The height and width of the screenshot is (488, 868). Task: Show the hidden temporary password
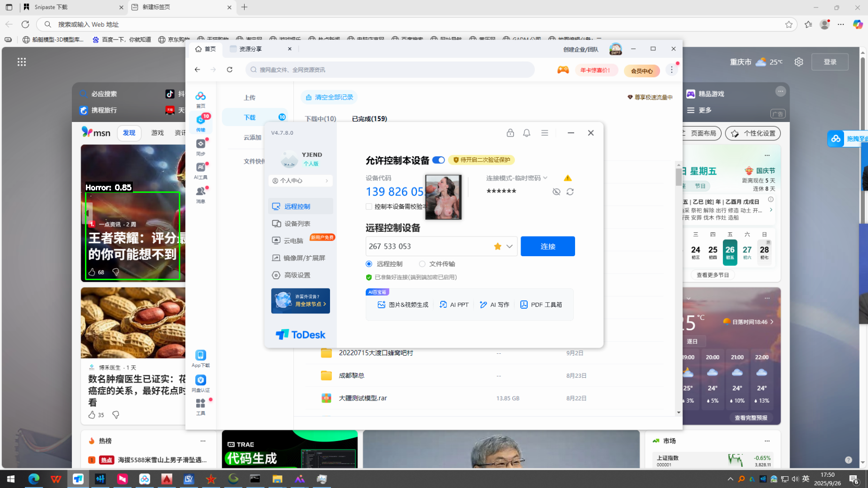(556, 192)
